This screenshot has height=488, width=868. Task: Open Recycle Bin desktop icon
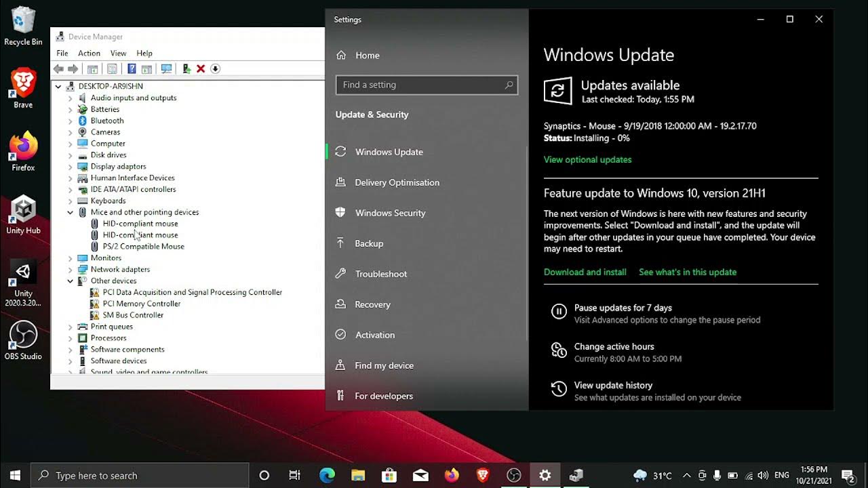point(23,26)
